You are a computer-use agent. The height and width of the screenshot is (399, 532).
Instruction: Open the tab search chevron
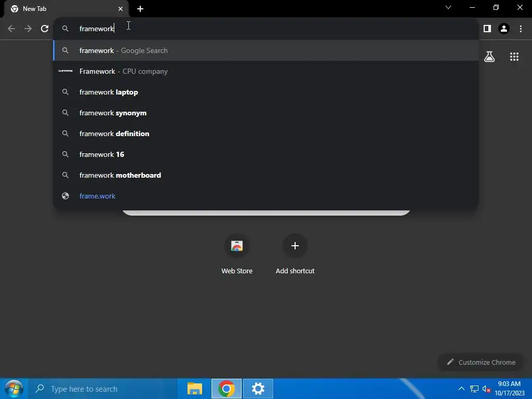point(448,7)
